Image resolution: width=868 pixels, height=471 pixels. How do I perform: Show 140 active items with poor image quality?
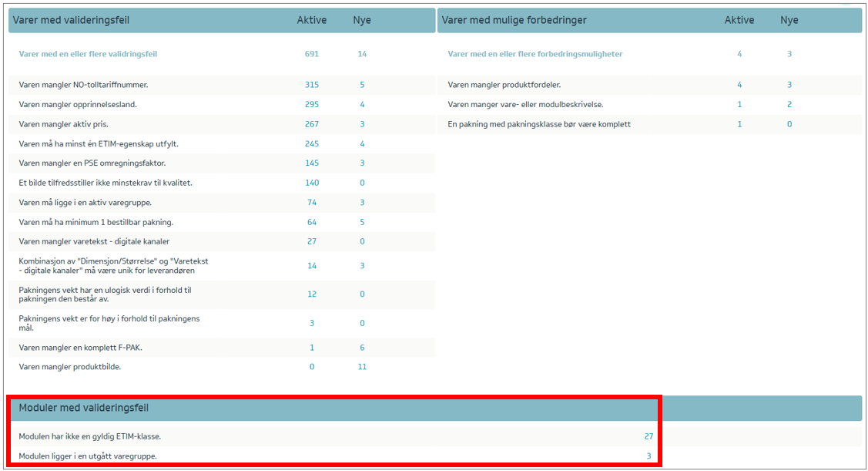click(x=311, y=183)
